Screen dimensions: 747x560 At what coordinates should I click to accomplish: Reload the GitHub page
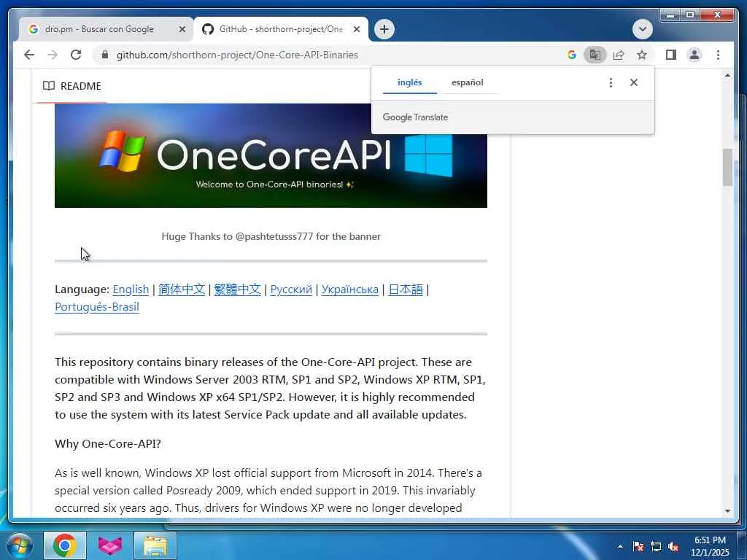click(76, 55)
